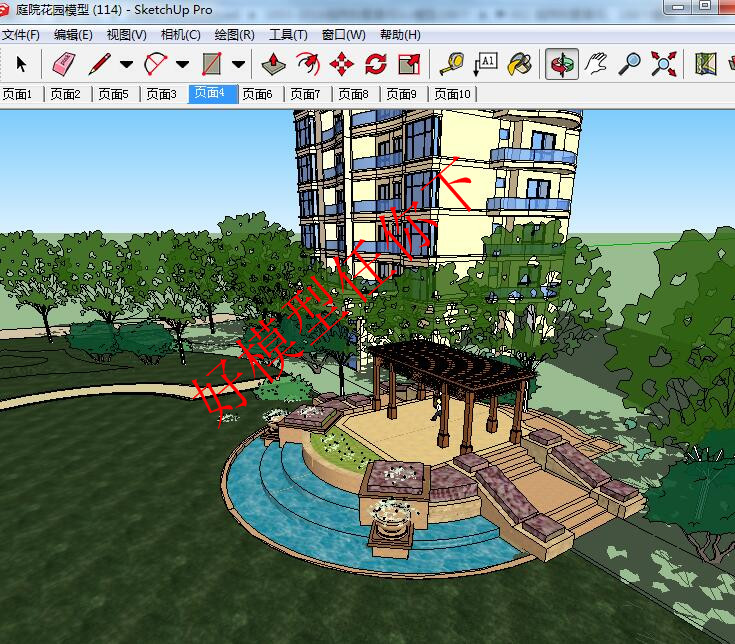Activate the Rotate tool

click(x=375, y=64)
